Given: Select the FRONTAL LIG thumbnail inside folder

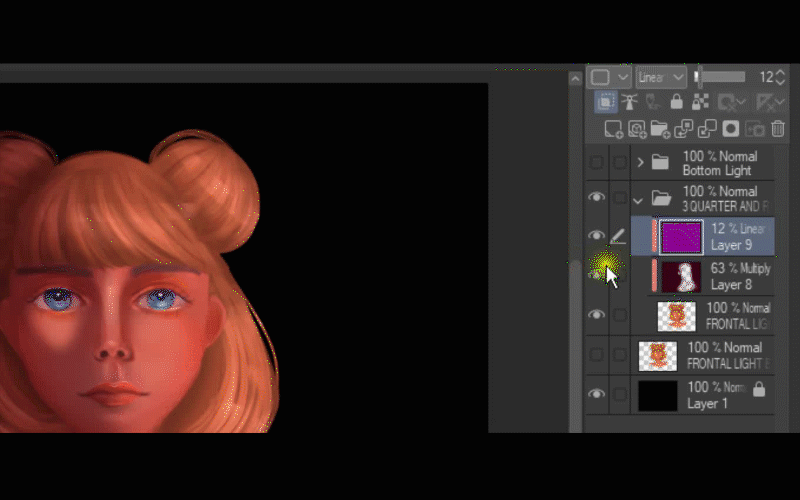Looking at the screenshot, I should [x=676, y=316].
